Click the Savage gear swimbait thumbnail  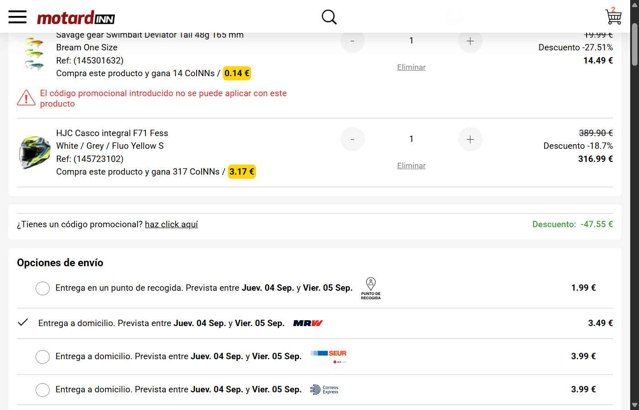[x=34, y=53]
